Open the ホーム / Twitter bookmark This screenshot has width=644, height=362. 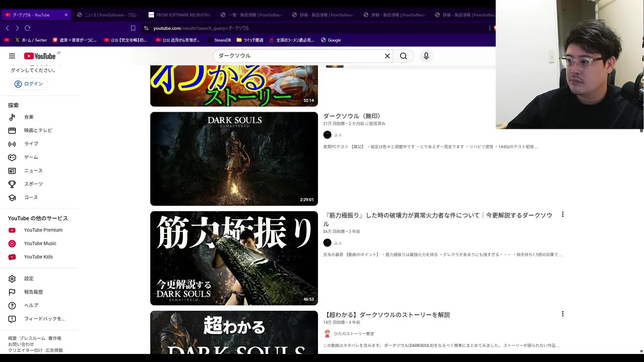pos(31,40)
